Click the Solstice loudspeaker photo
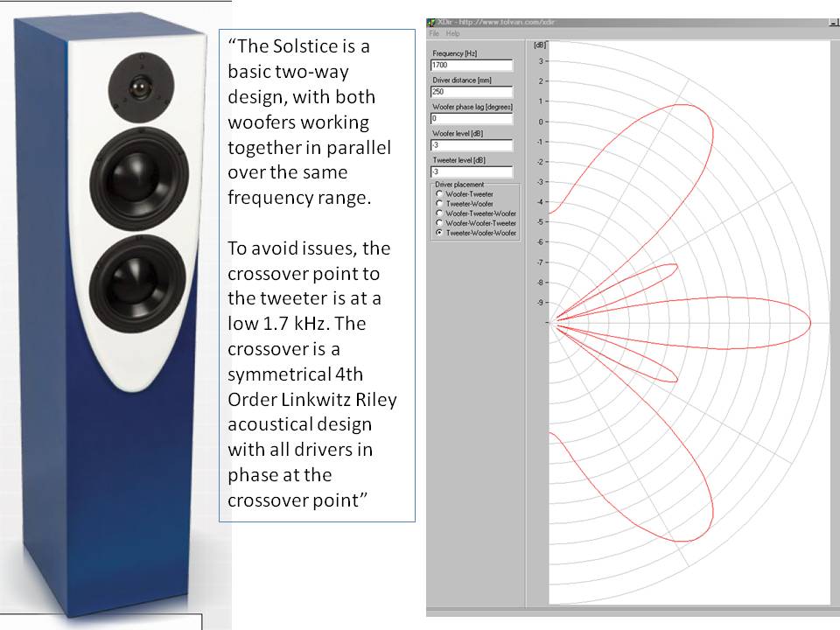 click(x=110, y=316)
